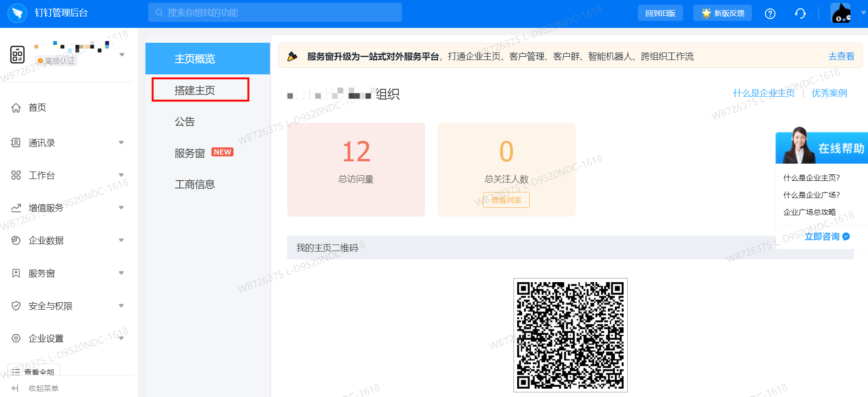This screenshot has width=868, height=397.
Task: Click the DingTalk logo icon
Action: point(17,13)
